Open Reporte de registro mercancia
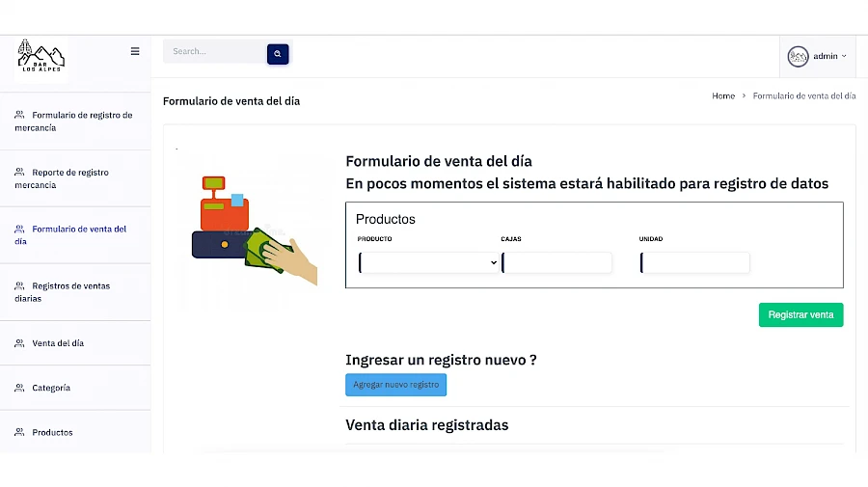 coord(62,178)
